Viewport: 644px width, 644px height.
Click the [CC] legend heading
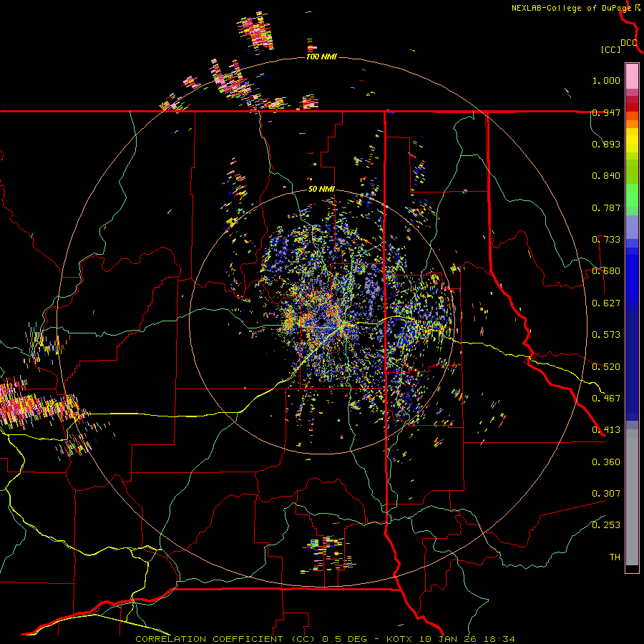pos(611,49)
